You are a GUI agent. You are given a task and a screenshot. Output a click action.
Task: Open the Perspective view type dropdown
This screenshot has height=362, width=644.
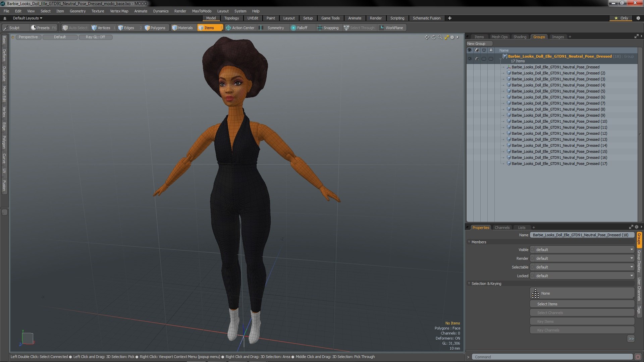28,37
